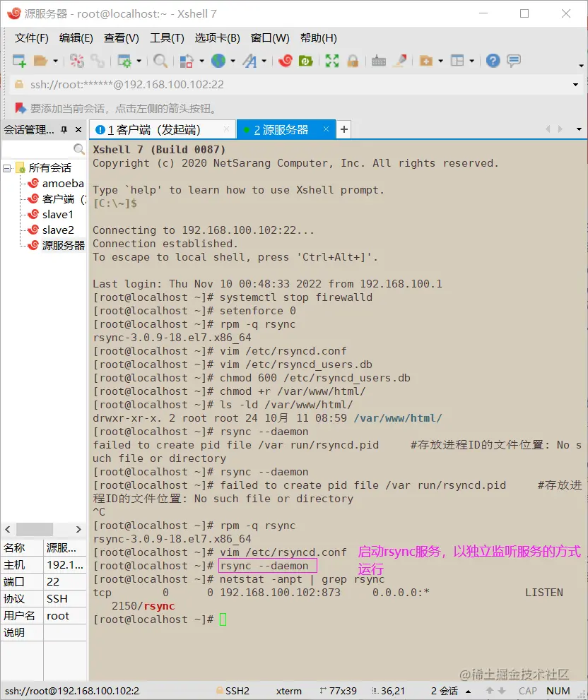The image size is (588, 700).
Task: Click the Reconnect chain-link icon
Action: (98, 61)
